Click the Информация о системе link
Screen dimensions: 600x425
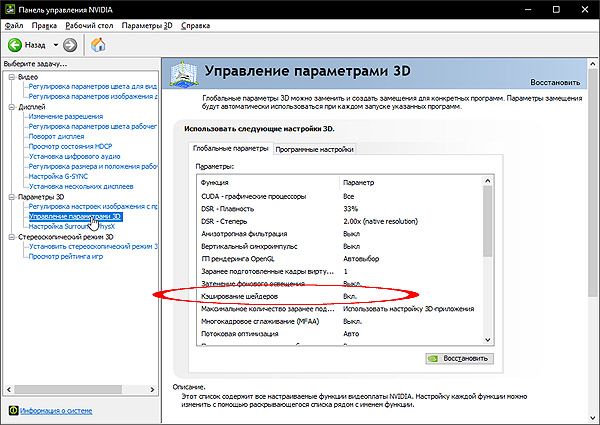[56, 411]
